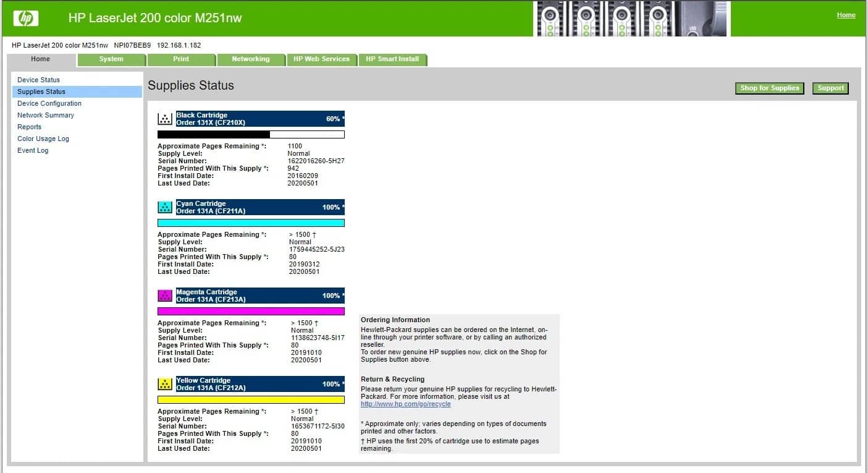View the Event Log
This screenshot has height=473, width=868.
point(33,150)
